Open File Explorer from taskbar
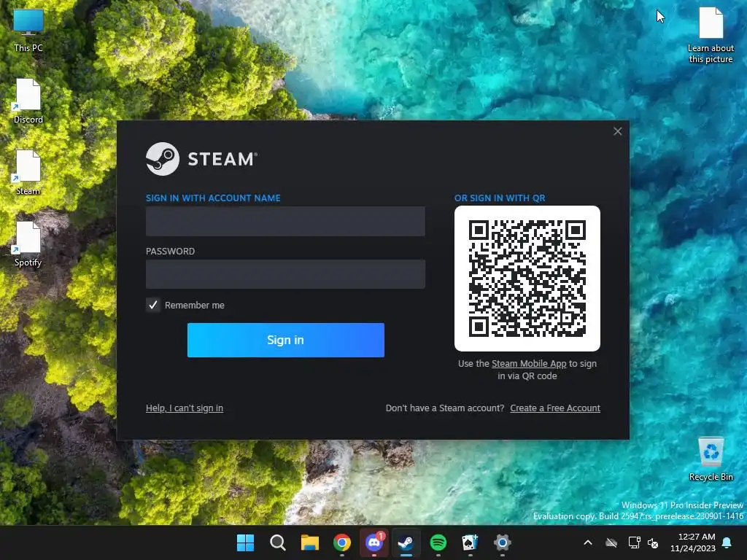 tap(309, 542)
